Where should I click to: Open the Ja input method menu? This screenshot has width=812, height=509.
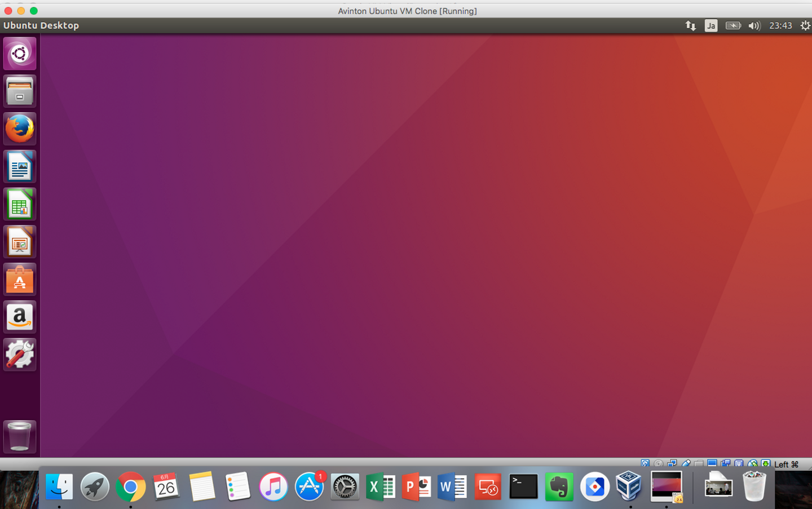click(711, 25)
